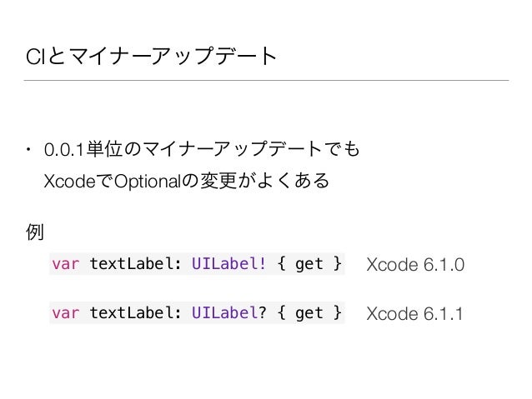Click the first code snippet with UILabel!
The width and height of the screenshot is (532, 399).
[x=197, y=264]
